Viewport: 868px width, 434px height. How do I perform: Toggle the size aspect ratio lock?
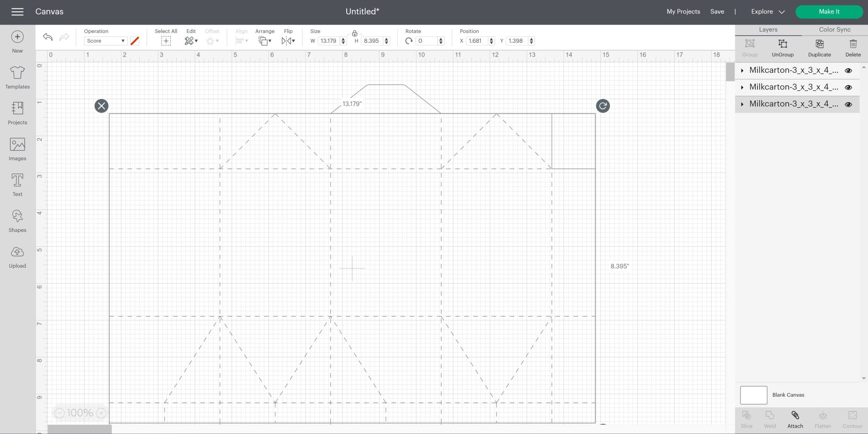[x=355, y=33]
